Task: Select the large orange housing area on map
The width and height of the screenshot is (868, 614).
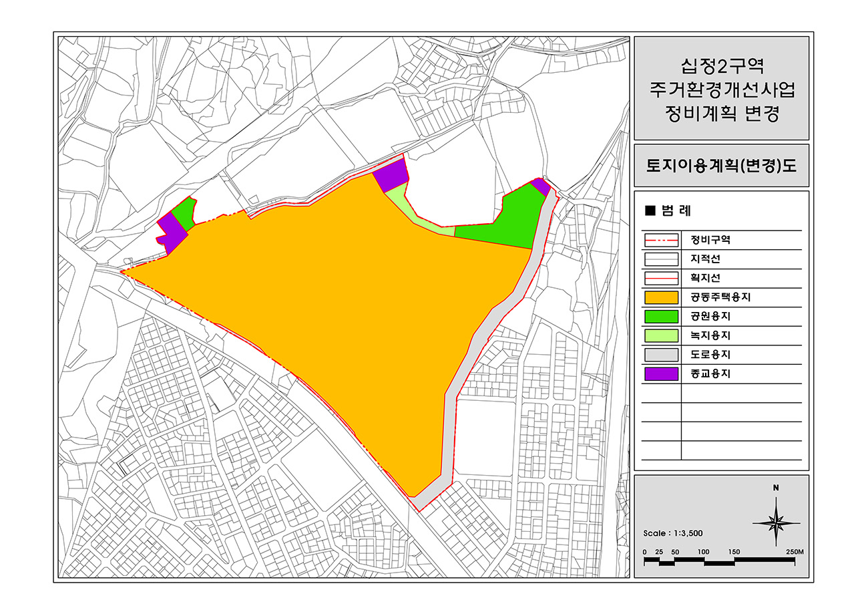Action: (x=334, y=301)
